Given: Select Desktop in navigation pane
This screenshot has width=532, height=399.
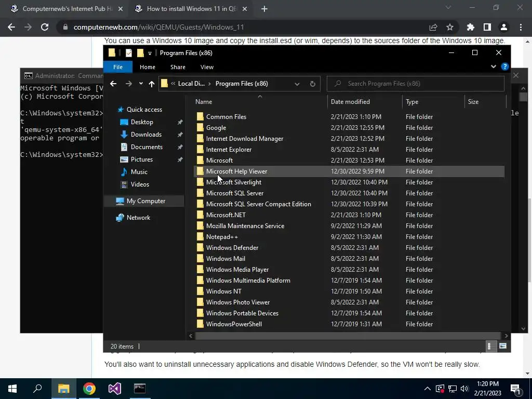Looking at the screenshot, I should pos(142,122).
